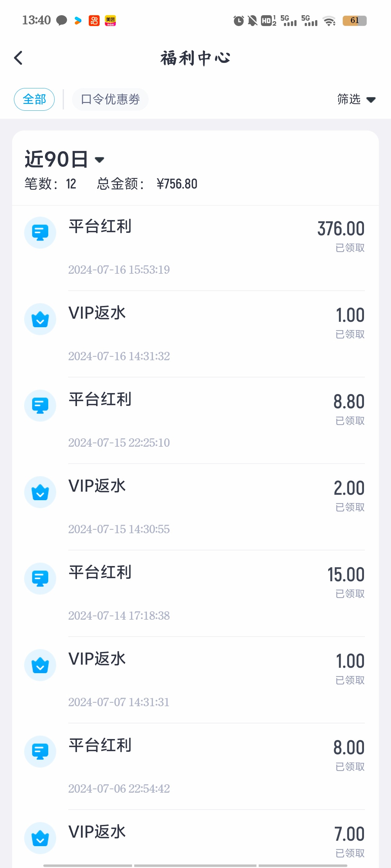Tap the Meituan notification icon in status bar

(x=110, y=20)
